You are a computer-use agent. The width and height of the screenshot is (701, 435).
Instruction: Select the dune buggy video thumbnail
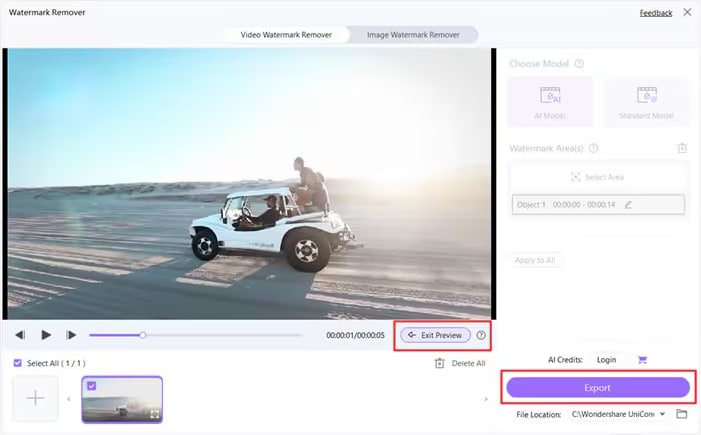pyautogui.click(x=122, y=400)
